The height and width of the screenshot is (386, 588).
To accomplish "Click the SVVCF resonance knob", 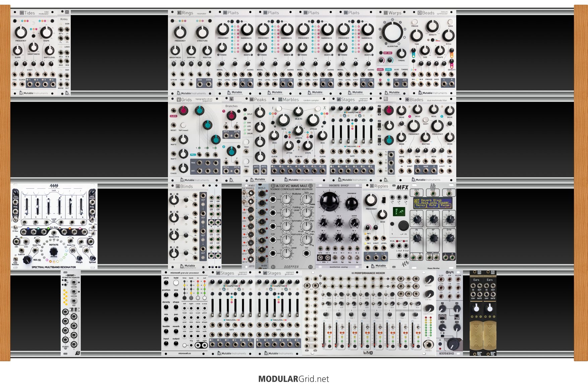I will (351, 203).
